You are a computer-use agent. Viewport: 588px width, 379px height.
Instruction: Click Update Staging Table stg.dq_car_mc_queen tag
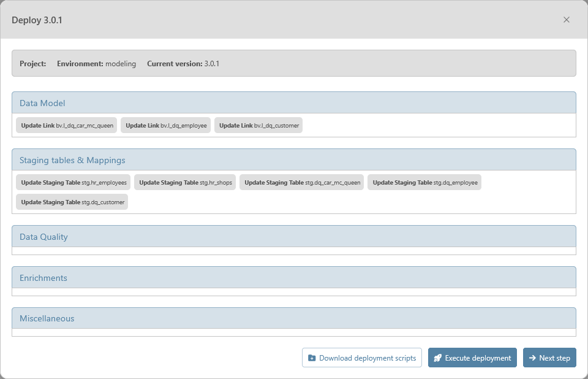(x=302, y=183)
